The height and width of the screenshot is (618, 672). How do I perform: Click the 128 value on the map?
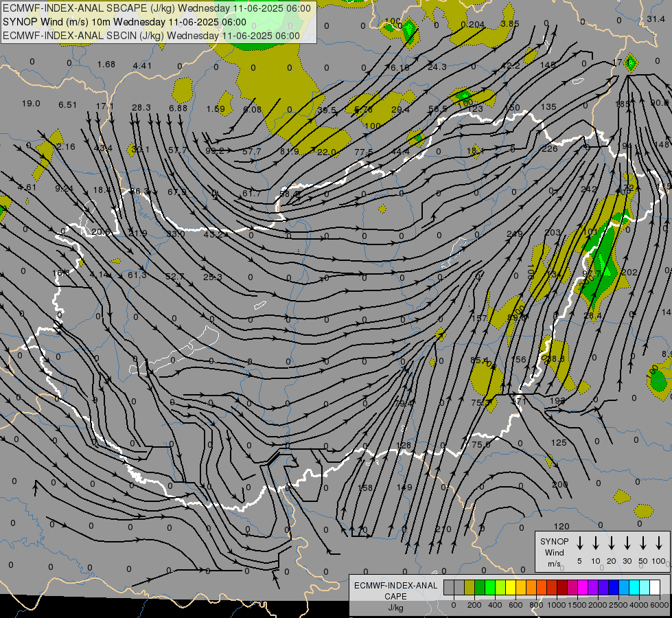(404, 445)
